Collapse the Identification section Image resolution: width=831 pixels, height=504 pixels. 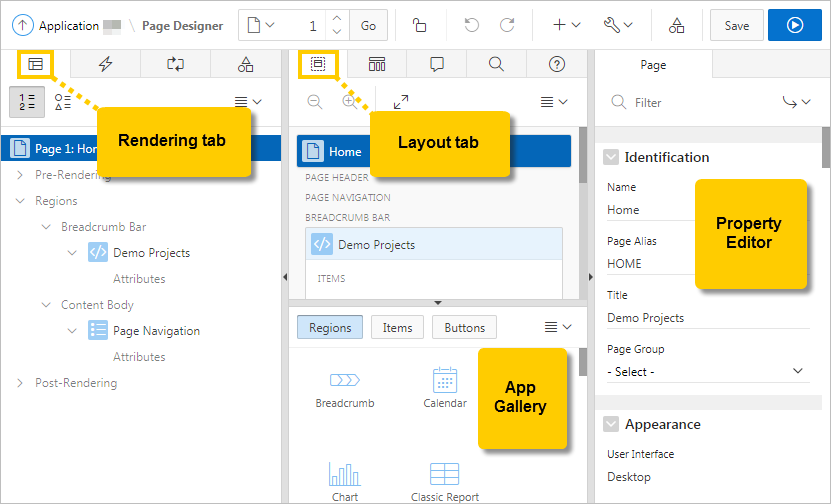click(611, 157)
